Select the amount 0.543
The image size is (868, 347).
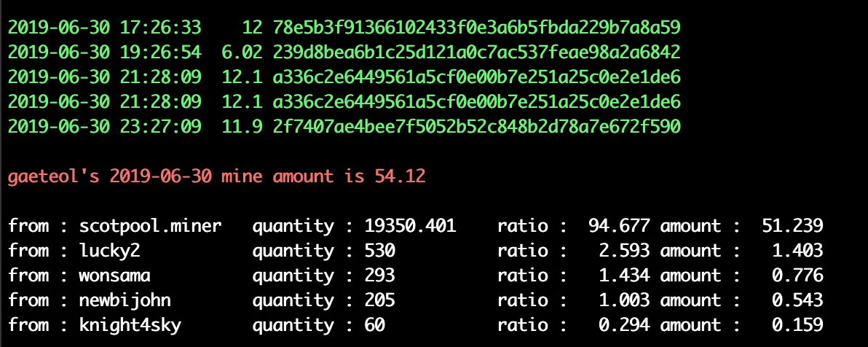click(797, 300)
